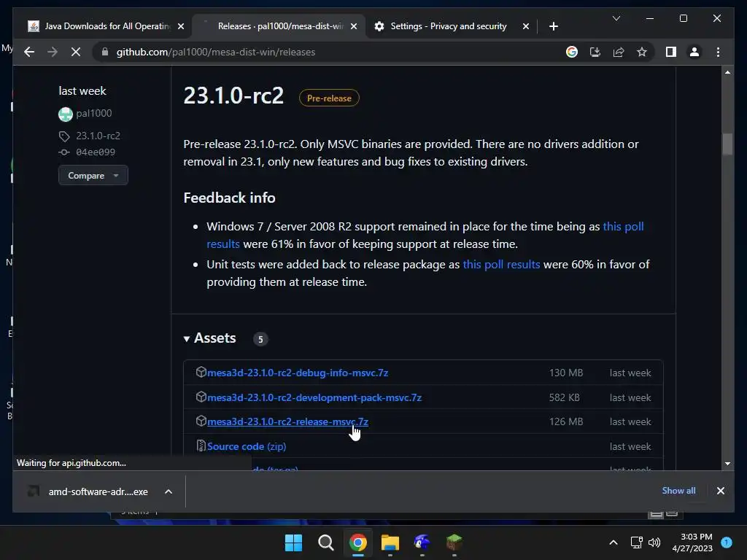Select '130 MB' size text
This screenshot has height=560, width=747.
point(566,373)
